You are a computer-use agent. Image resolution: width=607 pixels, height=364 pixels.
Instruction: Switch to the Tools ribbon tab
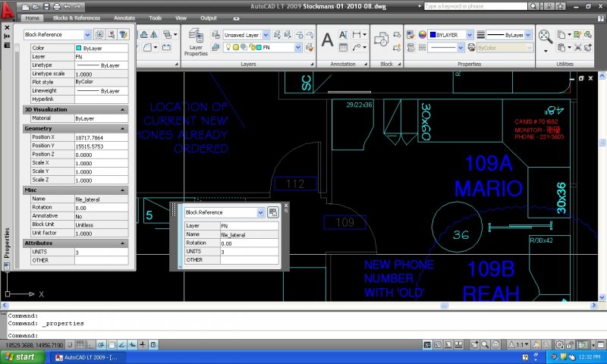coord(155,17)
